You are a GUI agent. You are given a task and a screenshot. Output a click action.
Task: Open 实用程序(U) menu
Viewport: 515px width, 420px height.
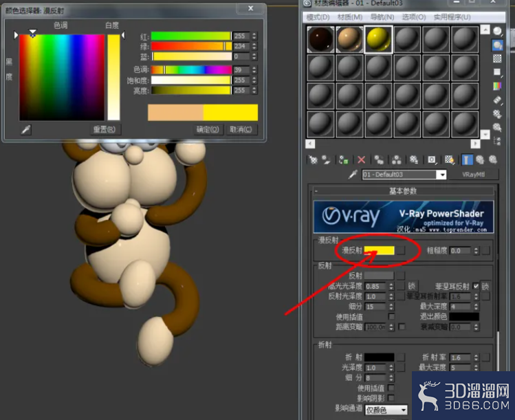coord(452,17)
